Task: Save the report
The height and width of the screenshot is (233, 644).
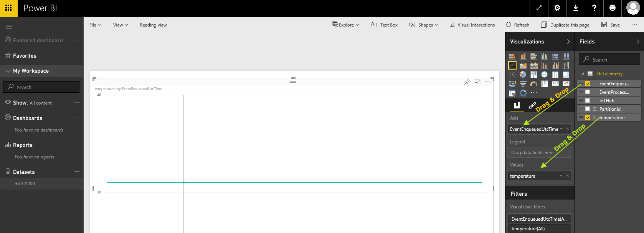Action: point(610,25)
